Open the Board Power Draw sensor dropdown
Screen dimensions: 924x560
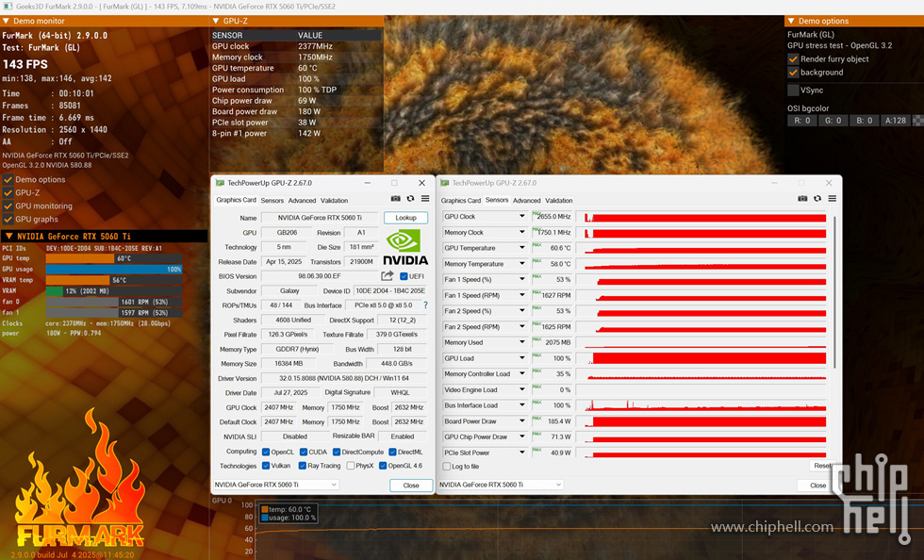click(521, 420)
